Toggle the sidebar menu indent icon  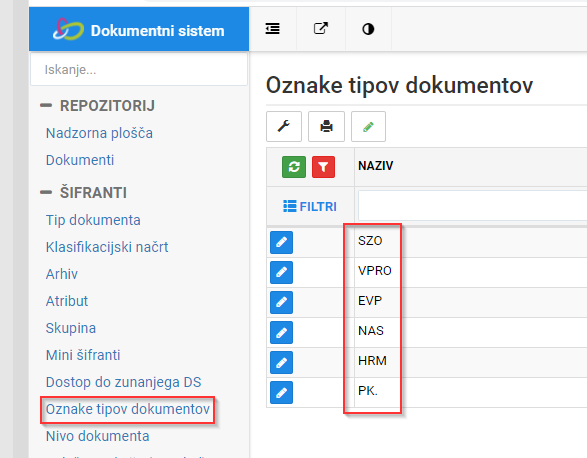[x=273, y=29]
